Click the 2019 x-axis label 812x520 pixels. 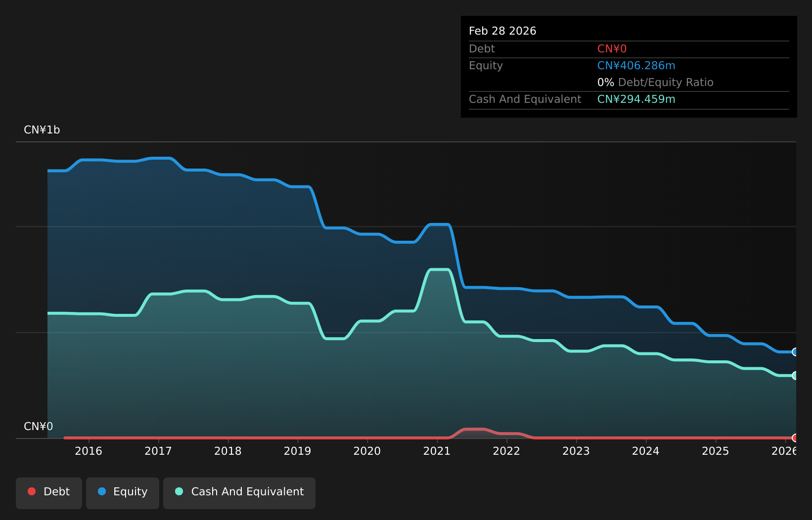pyautogui.click(x=298, y=451)
